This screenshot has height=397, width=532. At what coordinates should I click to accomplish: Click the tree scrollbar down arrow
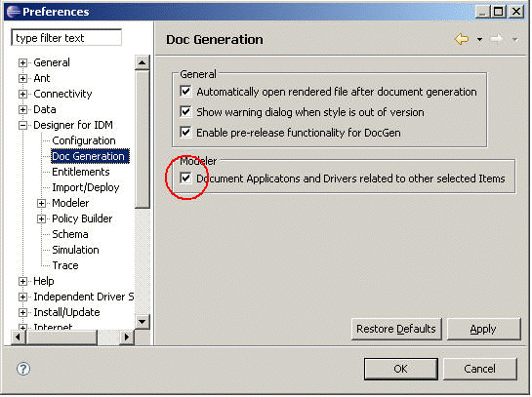143,321
